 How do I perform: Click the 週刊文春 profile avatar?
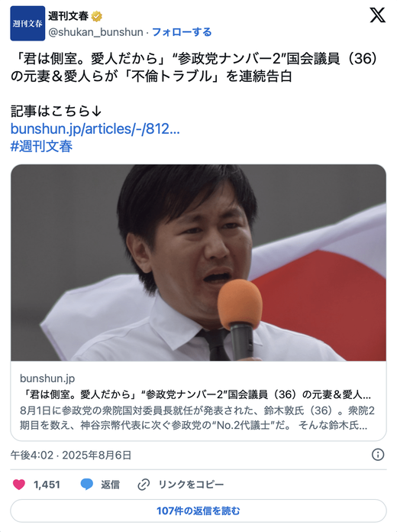click(x=27, y=24)
